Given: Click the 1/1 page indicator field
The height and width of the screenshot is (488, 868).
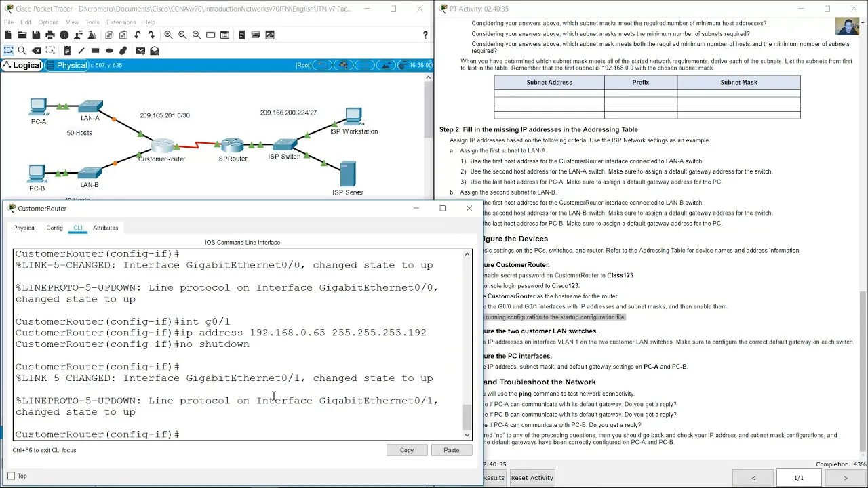Looking at the screenshot, I should 800,478.
